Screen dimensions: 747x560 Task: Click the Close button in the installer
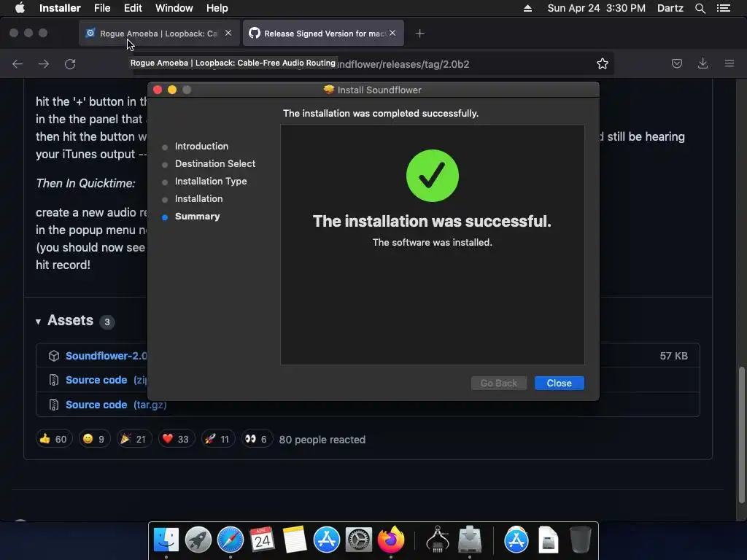(x=559, y=383)
